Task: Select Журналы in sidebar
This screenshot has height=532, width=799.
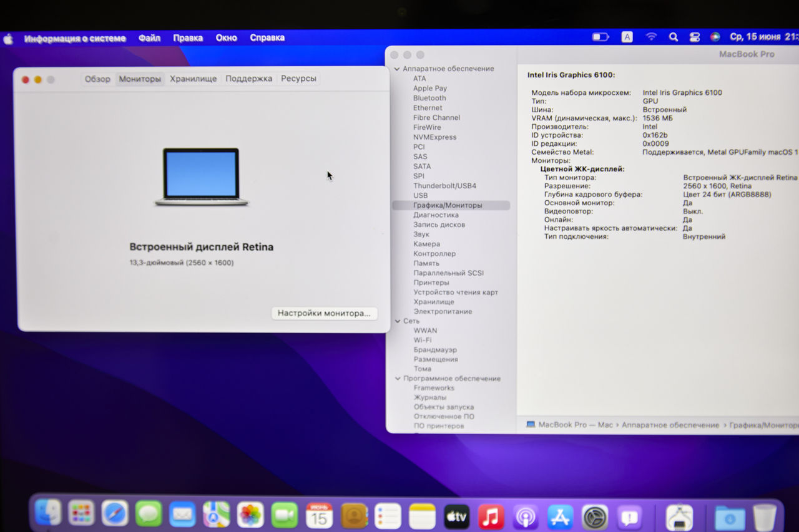Action: click(429, 397)
